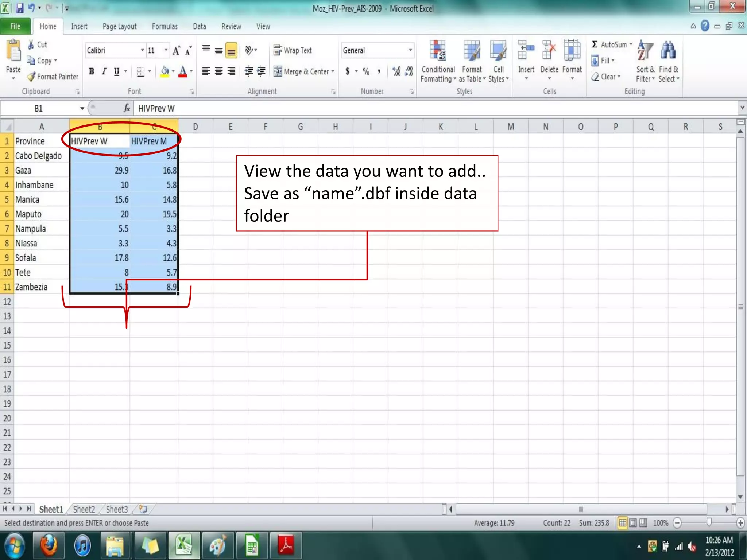Click the Orientation text angle icon
This screenshot has width=747, height=560.
pyautogui.click(x=249, y=50)
